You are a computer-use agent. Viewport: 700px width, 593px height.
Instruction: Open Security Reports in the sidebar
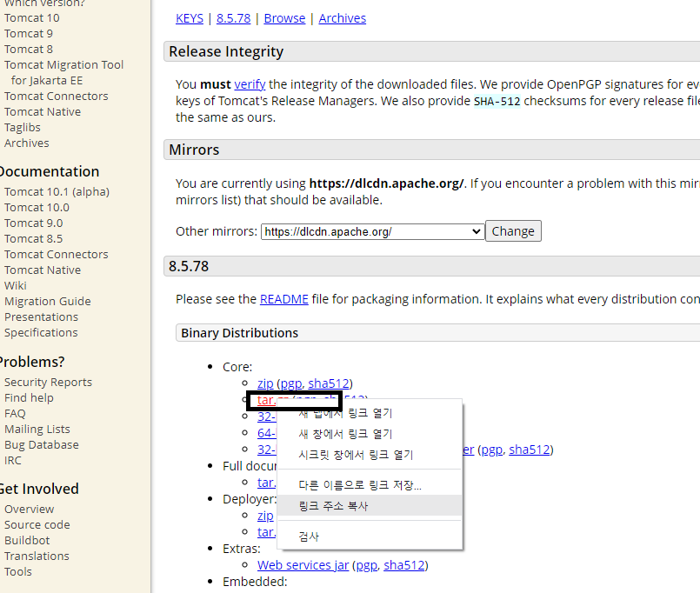tap(48, 382)
